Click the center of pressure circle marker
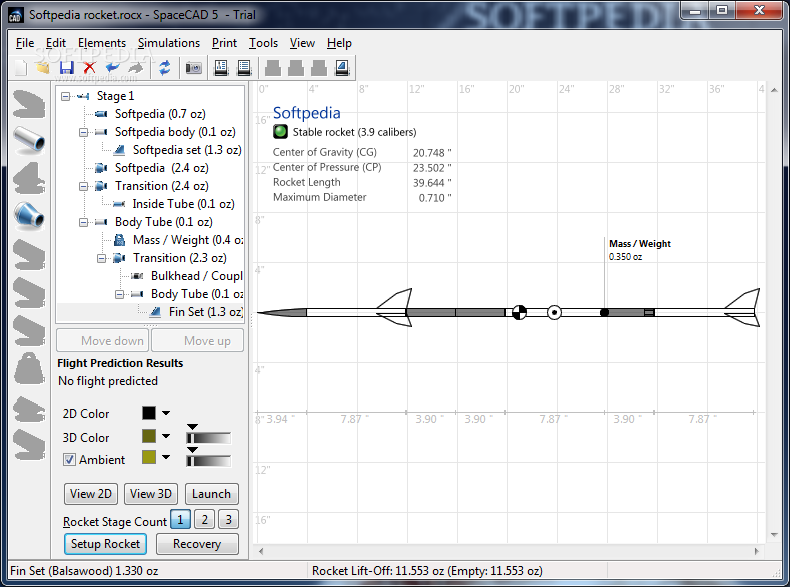The height and width of the screenshot is (587, 790). click(554, 312)
